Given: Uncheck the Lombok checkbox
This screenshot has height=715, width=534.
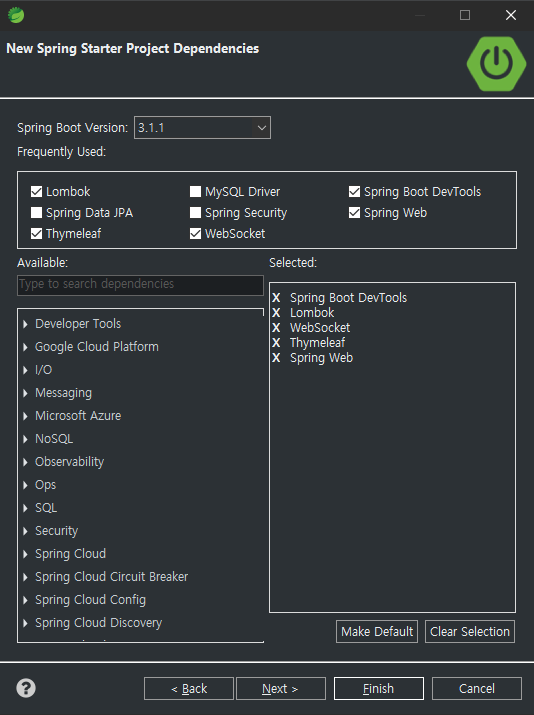Looking at the screenshot, I should click(36, 192).
